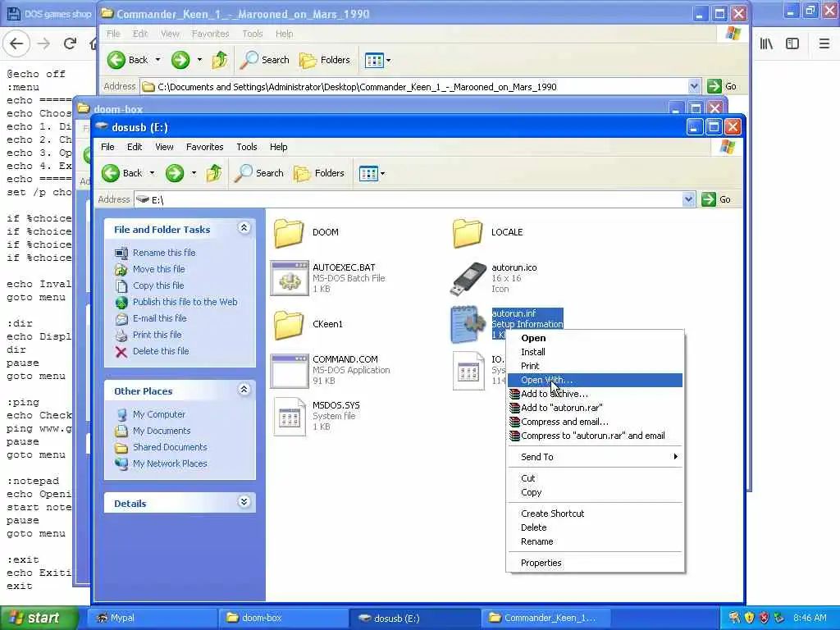The height and width of the screenshot is (630, 840).
Task: Expand the E:\ address bar dropdown
Action: tap(688, 200)
